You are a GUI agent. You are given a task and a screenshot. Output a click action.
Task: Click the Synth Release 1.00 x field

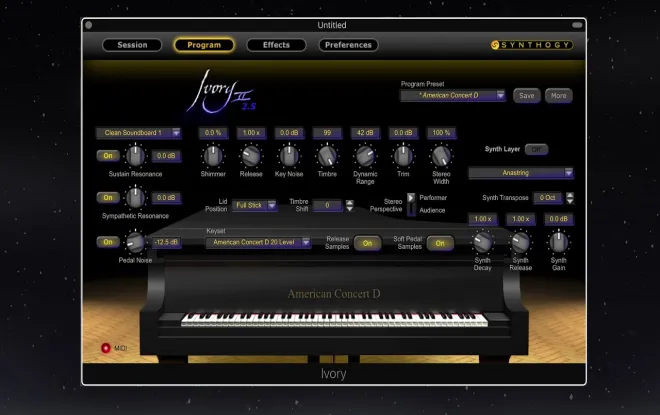coord(521,219)
